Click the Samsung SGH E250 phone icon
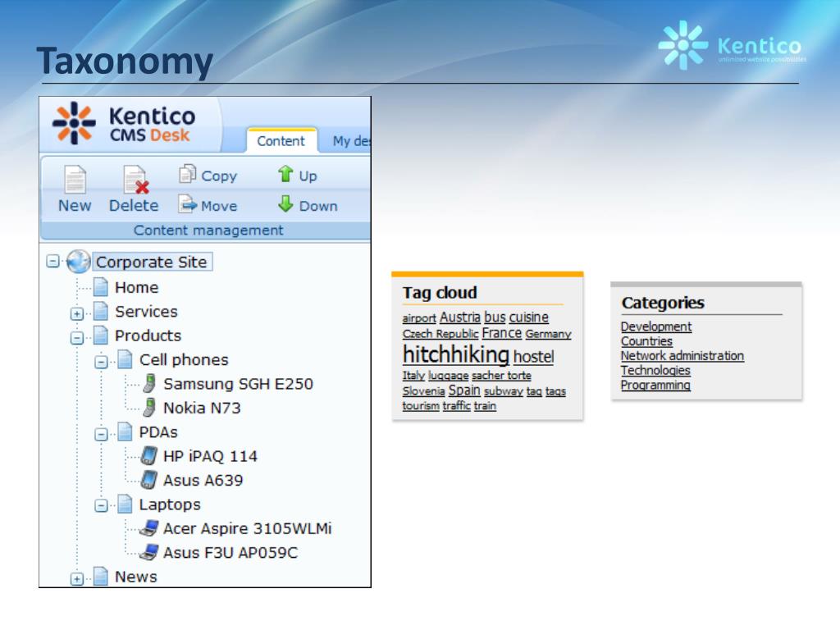This screenshot has height=630, width=840. [149, 384]
